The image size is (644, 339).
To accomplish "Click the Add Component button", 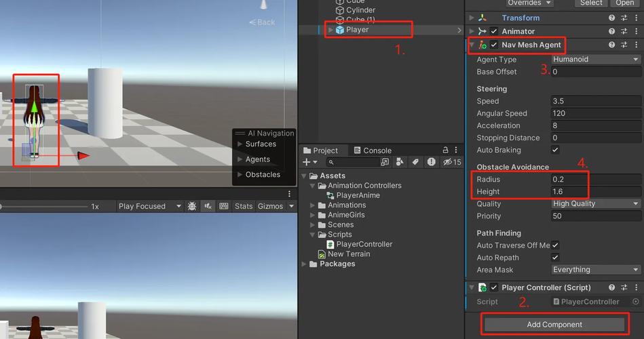I will [x=554, y=325].
